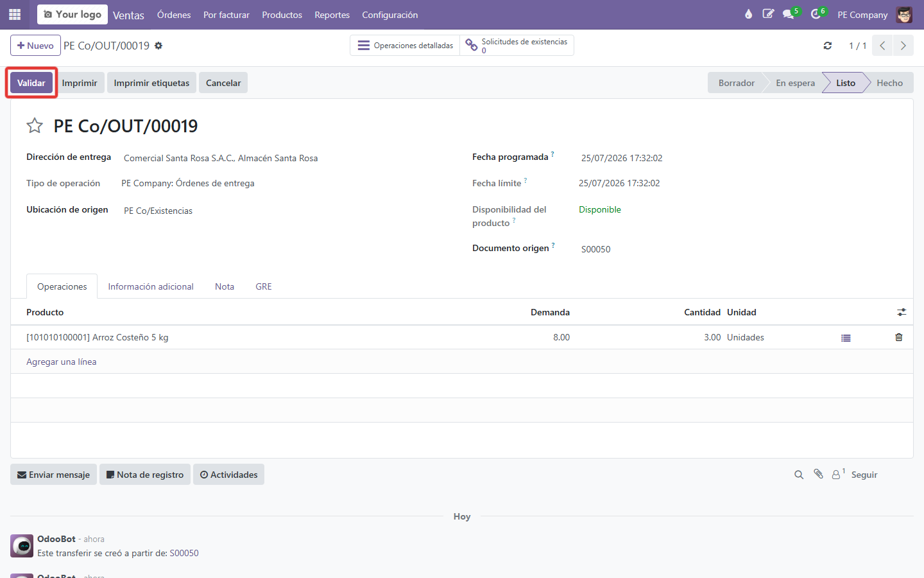The width and height of the screenshot is (924, 578).
Task: Open detailed operations list icon on product row
Action: [x=846, y=338]
